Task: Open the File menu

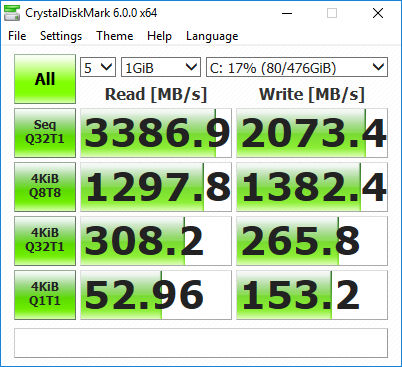Action: coord(17,36)
